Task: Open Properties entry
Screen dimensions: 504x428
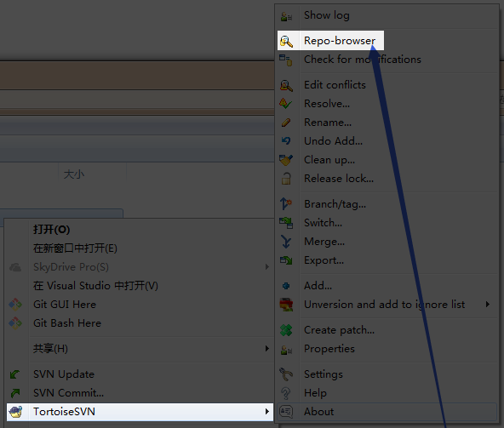Action: click(329, 349)
